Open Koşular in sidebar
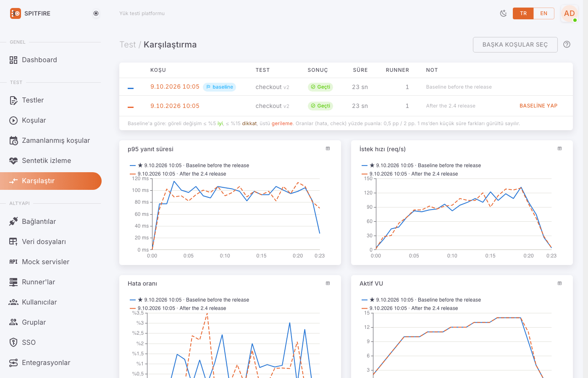 (x=51, y=121)
